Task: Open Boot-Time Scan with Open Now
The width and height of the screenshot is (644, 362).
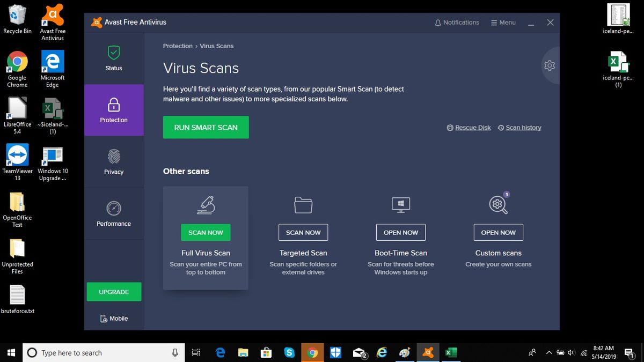Action: pos(400,232)
